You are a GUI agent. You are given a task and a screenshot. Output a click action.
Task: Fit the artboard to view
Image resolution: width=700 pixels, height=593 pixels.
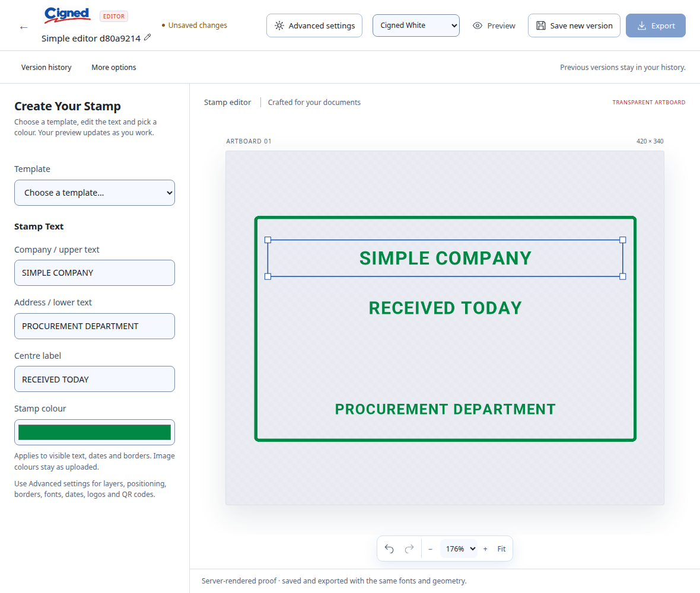(501, 549)
